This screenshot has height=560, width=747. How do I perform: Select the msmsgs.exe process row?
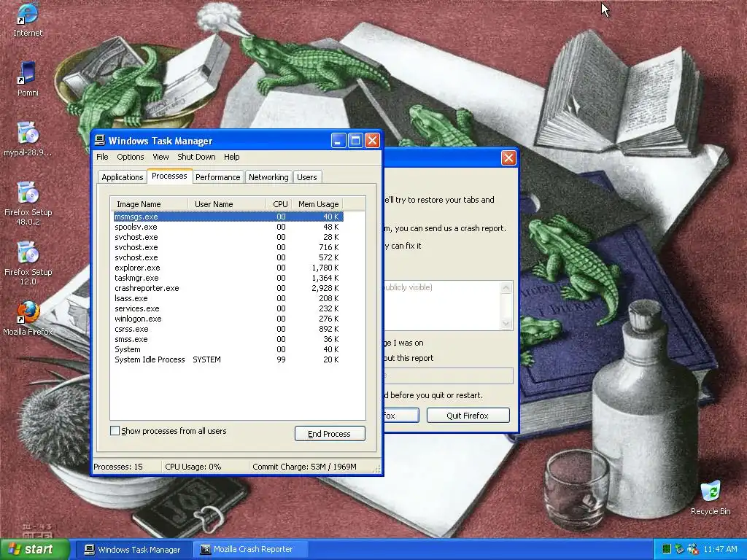pyautogui.click(x=228, y=217)
